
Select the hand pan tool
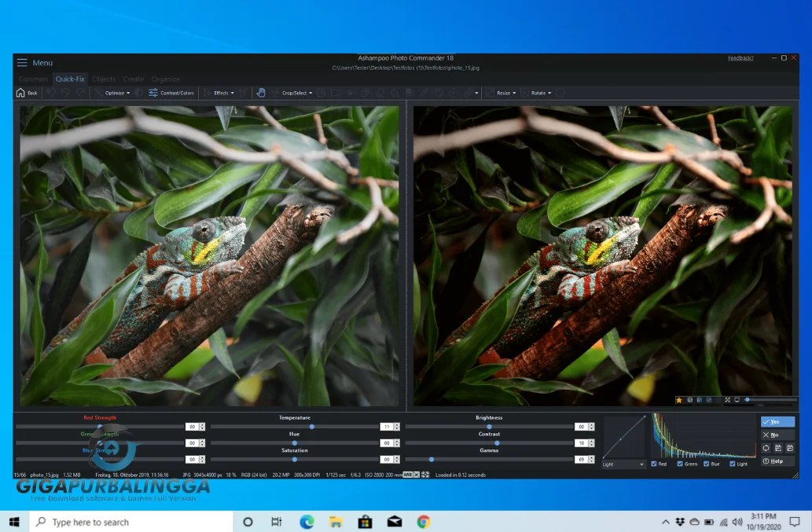tap(261, 93)
